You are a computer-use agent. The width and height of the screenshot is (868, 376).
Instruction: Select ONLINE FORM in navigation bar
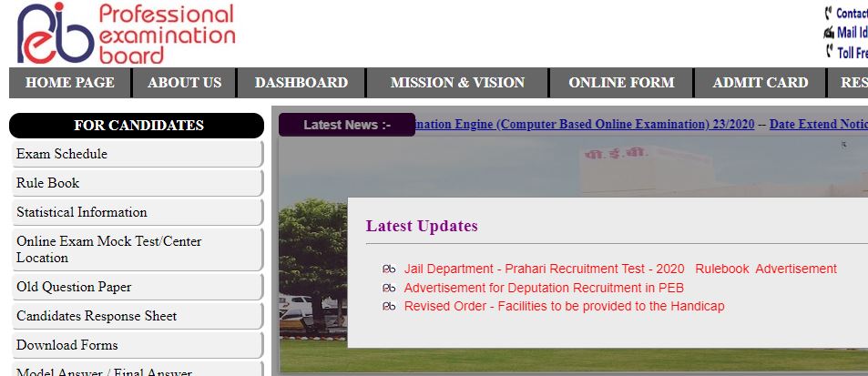coord(621,83)
